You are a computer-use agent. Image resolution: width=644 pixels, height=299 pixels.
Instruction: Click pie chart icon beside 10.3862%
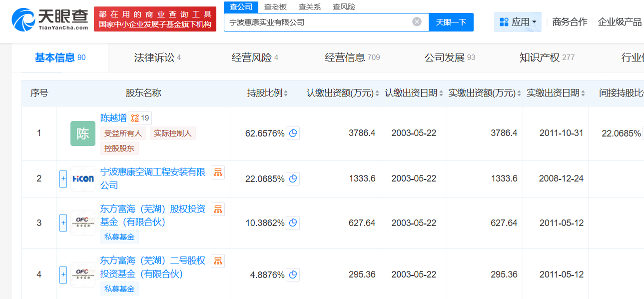point(293,223)
